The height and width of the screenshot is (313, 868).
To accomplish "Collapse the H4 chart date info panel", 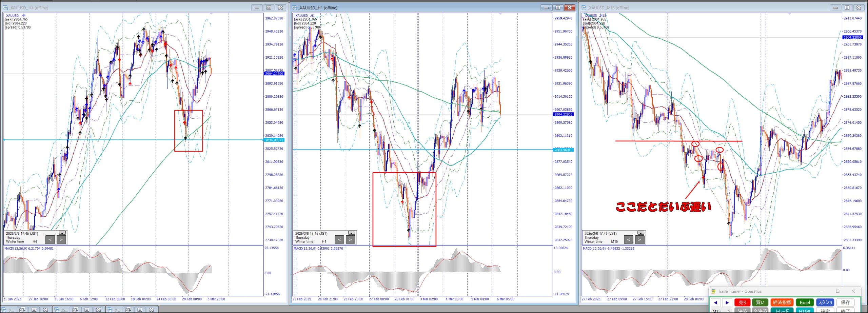I will point(62,233).
